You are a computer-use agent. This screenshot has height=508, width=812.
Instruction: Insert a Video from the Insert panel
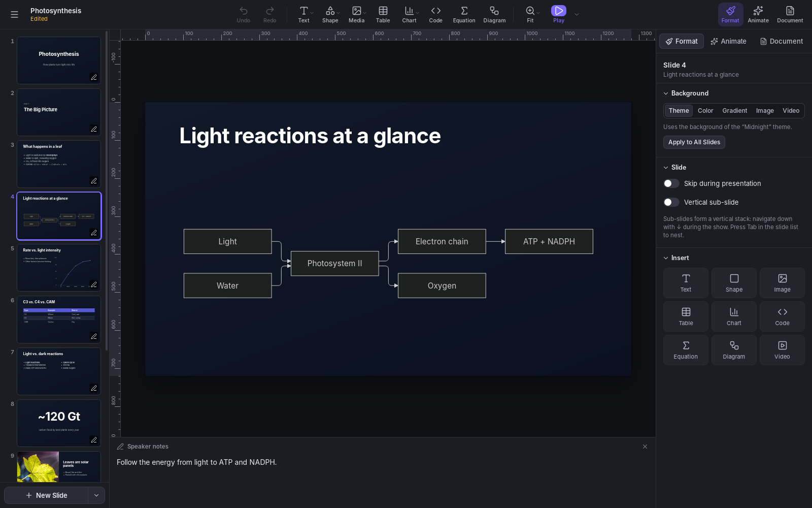(x=782, y=350)
